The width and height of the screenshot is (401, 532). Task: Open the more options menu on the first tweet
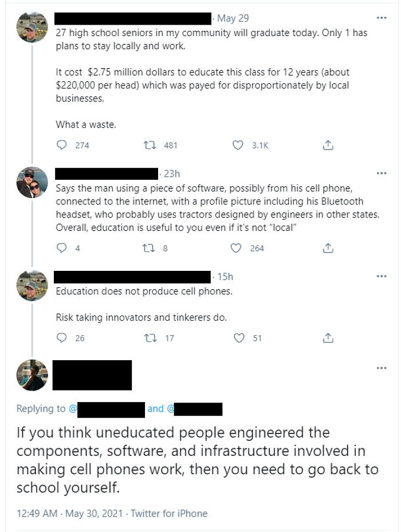382,17
